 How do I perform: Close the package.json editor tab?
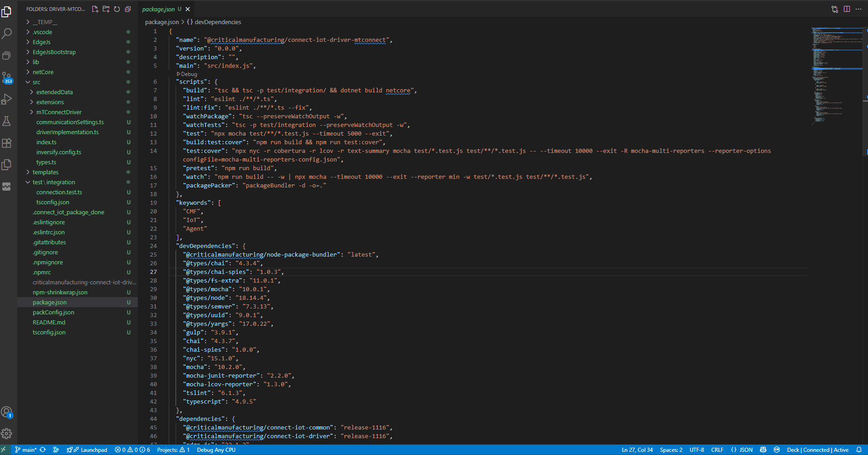(x=188, y=9)
